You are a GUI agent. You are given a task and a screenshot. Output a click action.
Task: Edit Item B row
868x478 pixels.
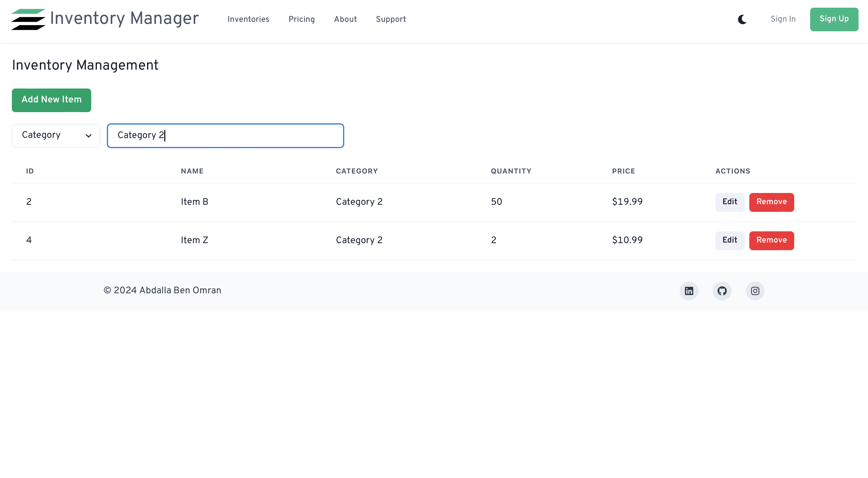point(730,202)
